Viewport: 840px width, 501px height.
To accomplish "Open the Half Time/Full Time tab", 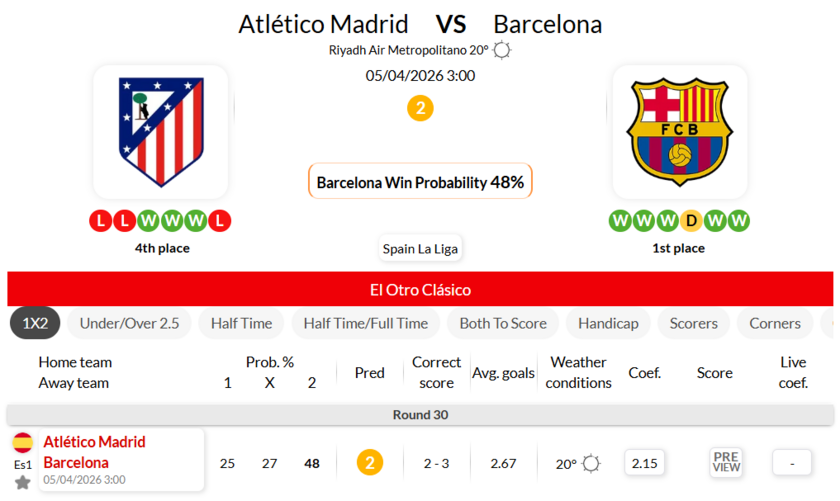I will (366, 323).
